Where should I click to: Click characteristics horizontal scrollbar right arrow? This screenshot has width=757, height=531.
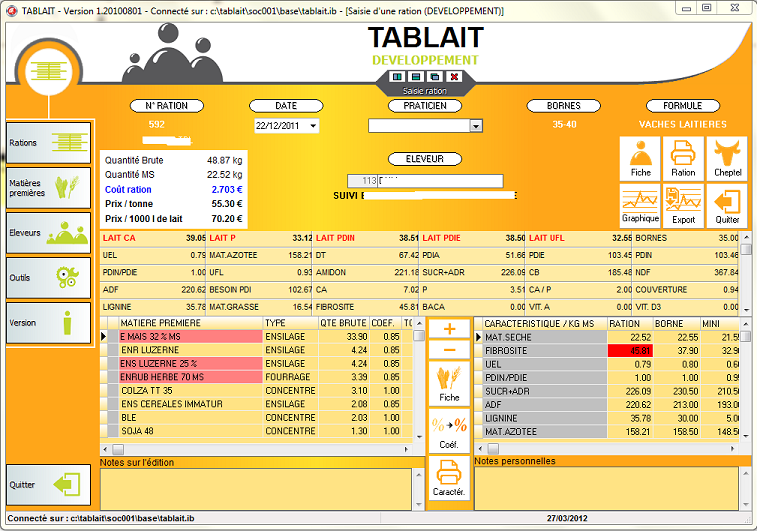pyautogui.click(x=733, y=448)
